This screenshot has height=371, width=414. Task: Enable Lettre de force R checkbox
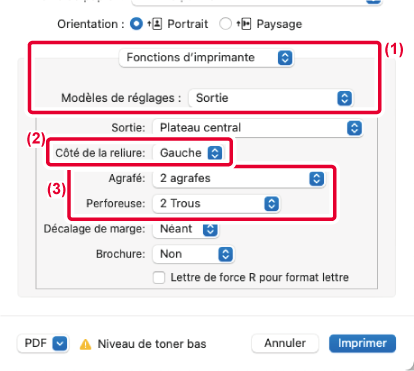[159, 277]
